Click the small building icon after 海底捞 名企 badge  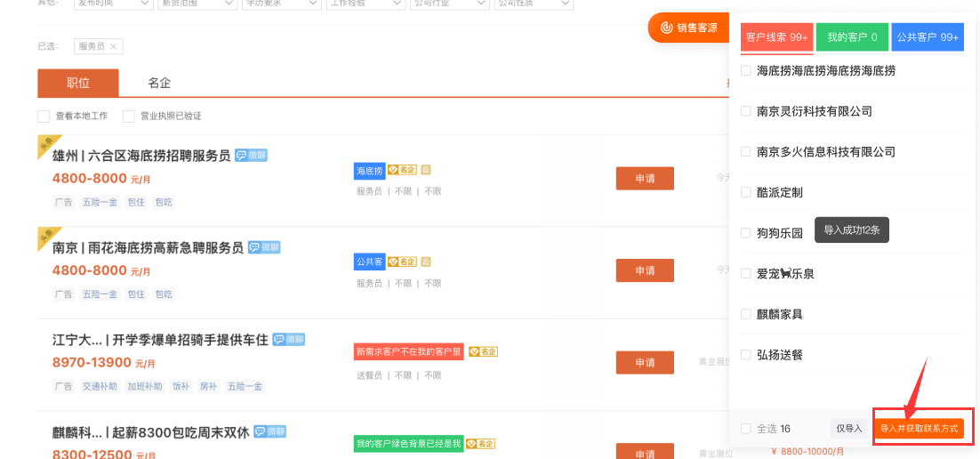[x=426, y=170]
